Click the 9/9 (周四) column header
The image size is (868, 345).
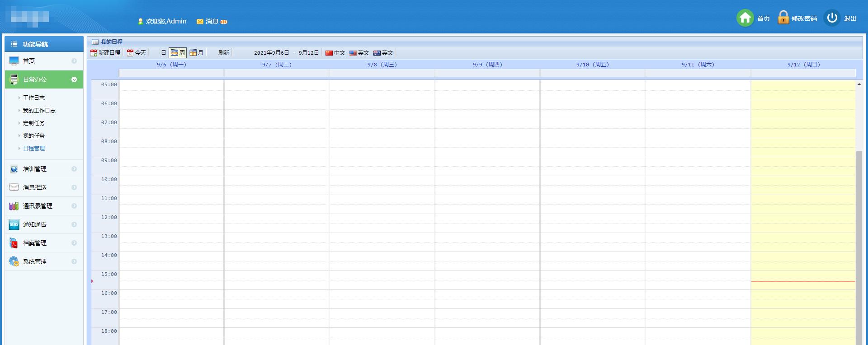point(487,65)
